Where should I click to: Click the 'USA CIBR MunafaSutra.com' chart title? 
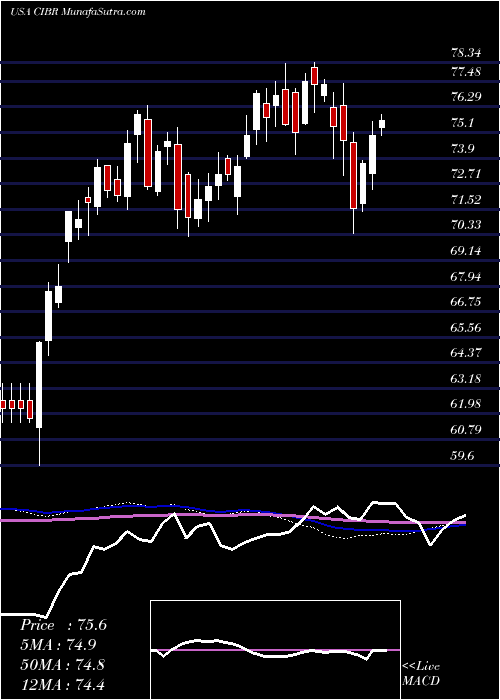click(78, 12)
